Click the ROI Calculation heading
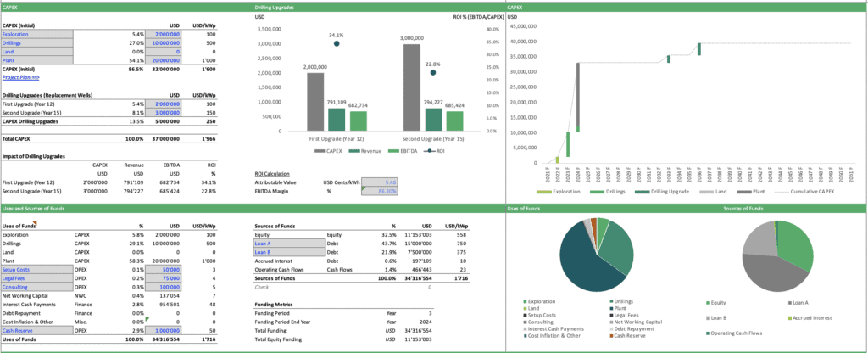 (x=272, y=173)
